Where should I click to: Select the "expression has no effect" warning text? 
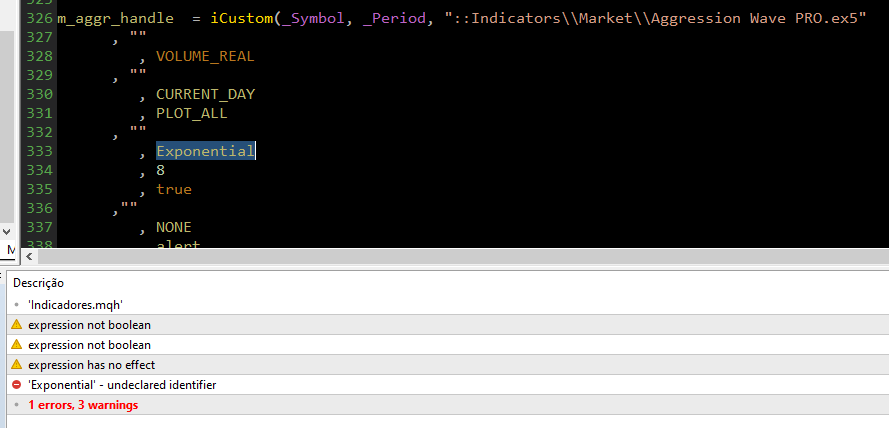tap(92, 365)
